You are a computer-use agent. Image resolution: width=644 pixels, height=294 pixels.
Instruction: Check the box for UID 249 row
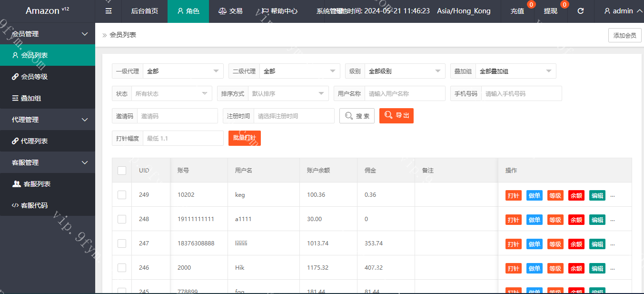pyautogui.click(x=122, y=195)
